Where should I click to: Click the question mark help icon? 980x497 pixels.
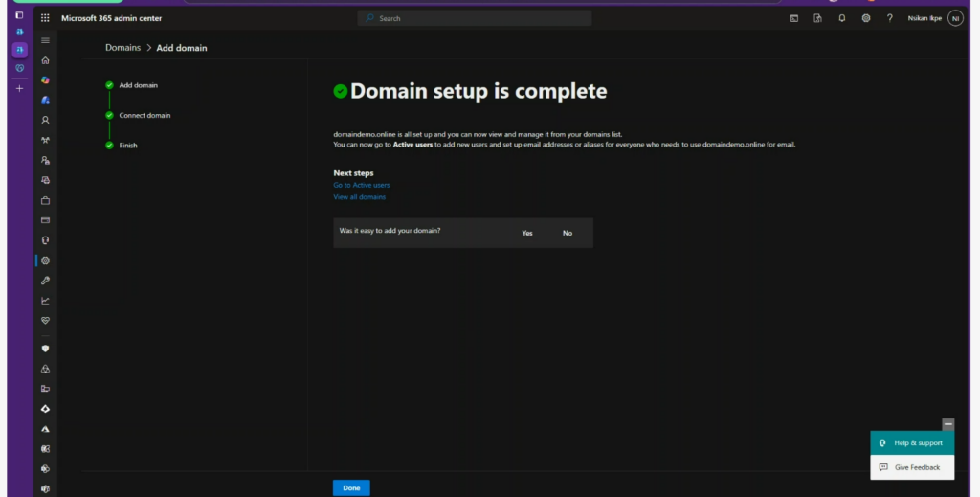pos(890,18)
